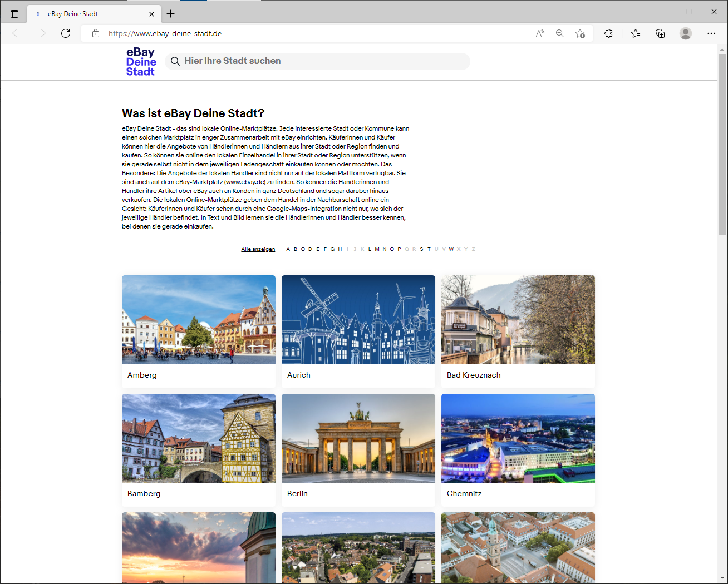The height and width of the screenshot is (584, 728).
Task: Filter cities by letter N
Action: click(385, 249)
